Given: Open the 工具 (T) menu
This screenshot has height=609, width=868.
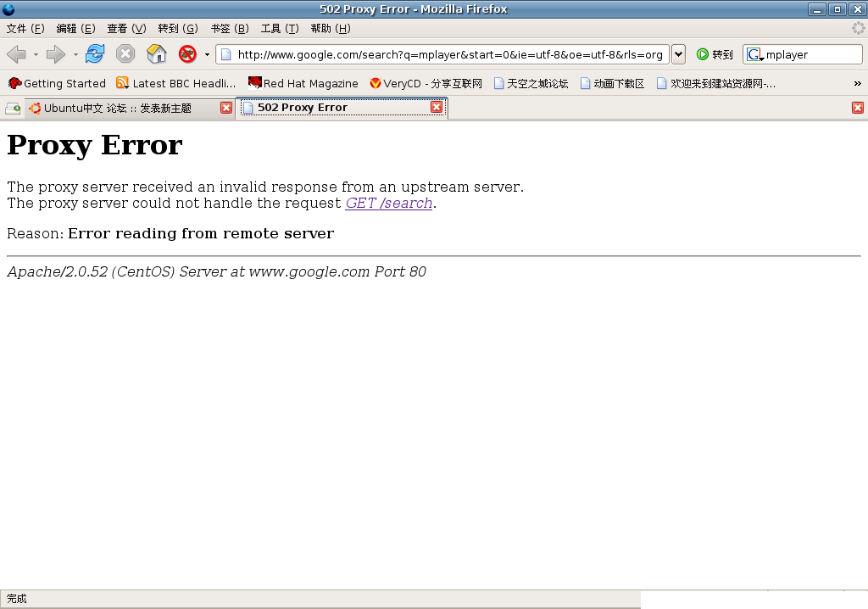Looking at the screenshot, I should click(x=280, y=28).
